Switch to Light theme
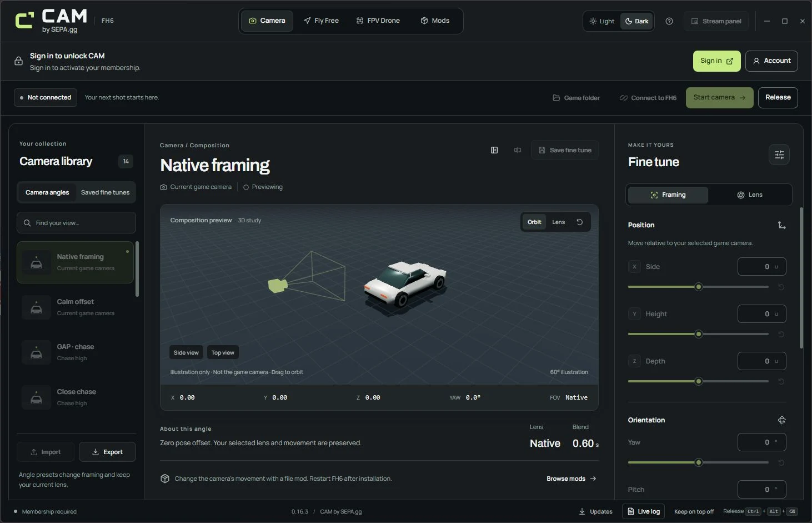This screenshot has width=812, height=523. (x=602, y=21)
